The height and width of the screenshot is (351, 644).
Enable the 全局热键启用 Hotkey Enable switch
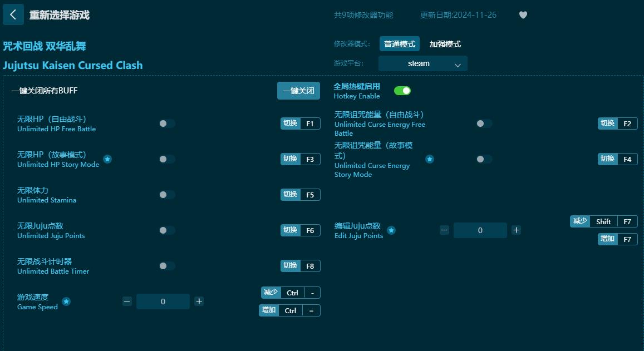click(402, 90)
